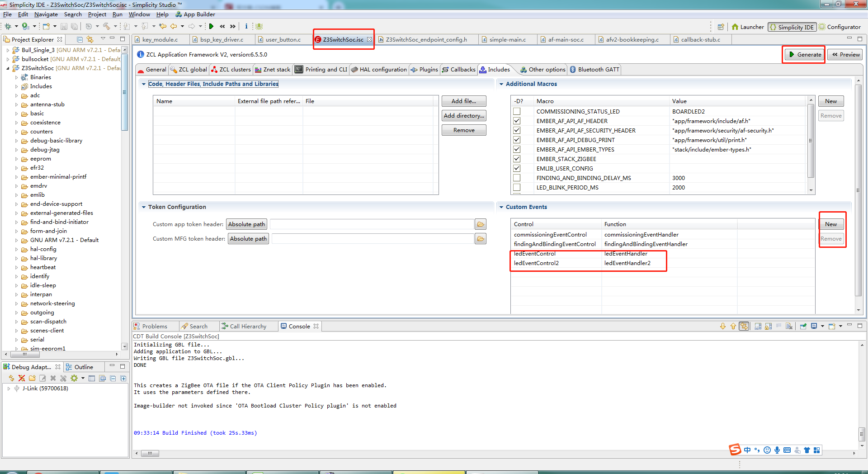Click the Custom app token header field

pos(372,224)
